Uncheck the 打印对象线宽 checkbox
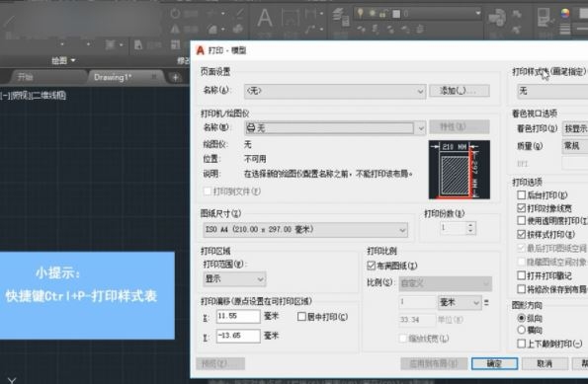Image resolution: width=588 pixels, height=384 pixels. coord(521,208)
